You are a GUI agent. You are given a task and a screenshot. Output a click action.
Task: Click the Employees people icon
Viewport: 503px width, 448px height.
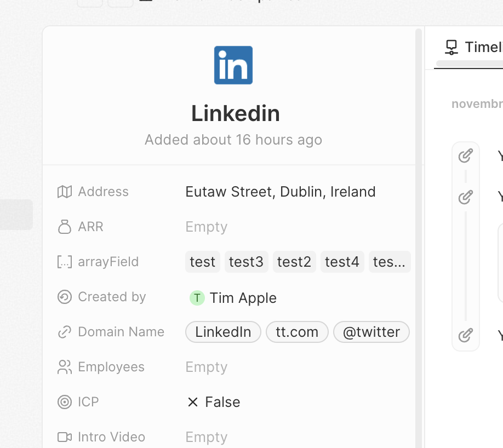65,367
